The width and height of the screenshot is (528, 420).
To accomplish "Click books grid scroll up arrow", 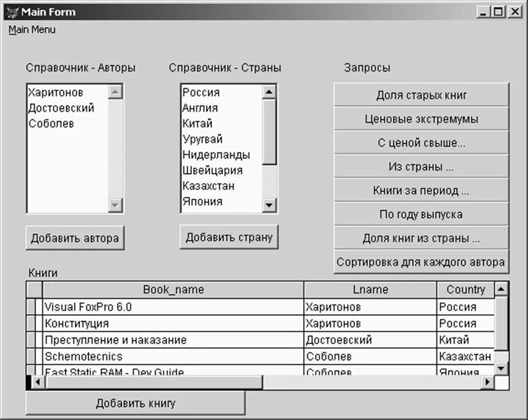I will (501, 289).
